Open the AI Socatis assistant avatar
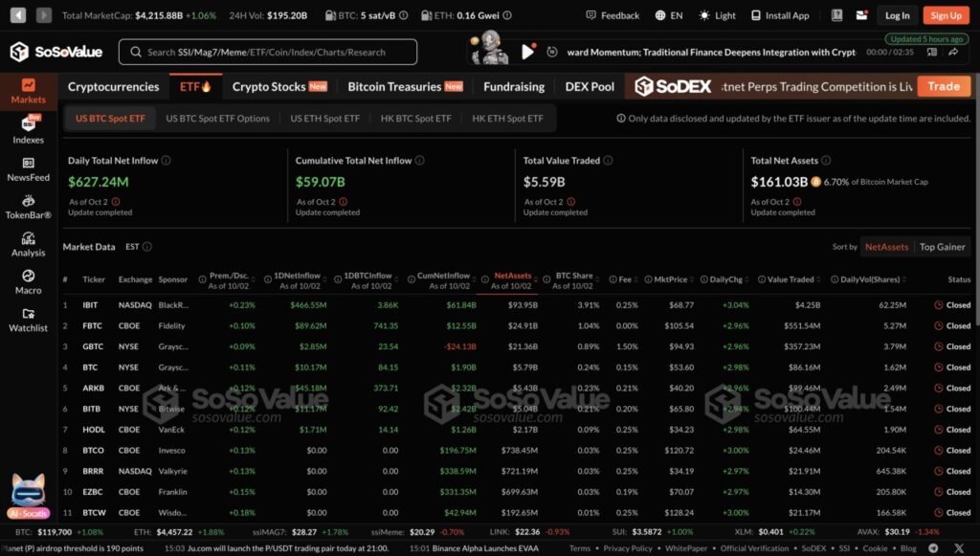The width and height of the screenshot is (980, 556). [x=28, y=496]
